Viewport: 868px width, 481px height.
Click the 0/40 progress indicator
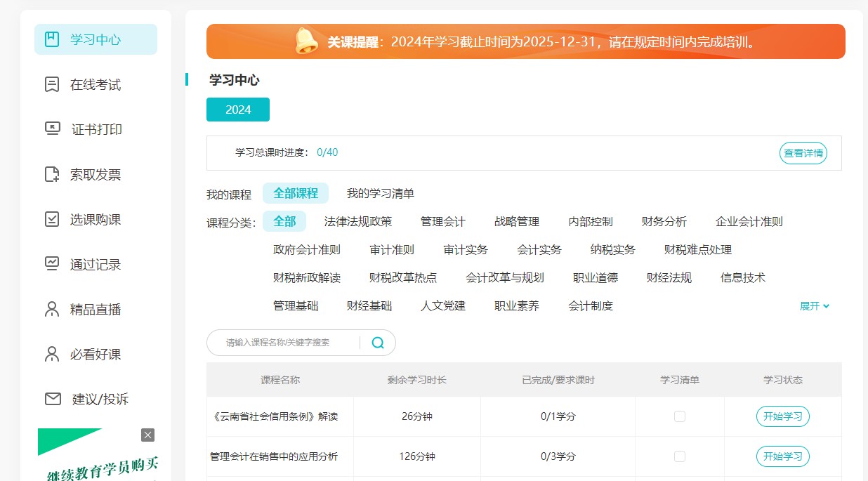tap(327, 152)
